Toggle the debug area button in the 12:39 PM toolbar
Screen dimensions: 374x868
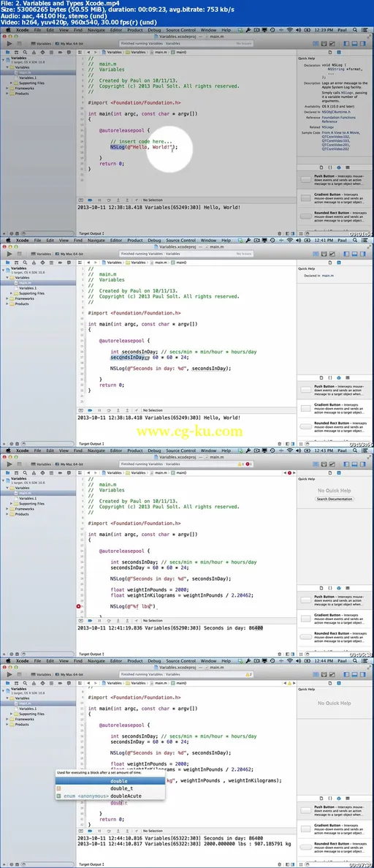pos(354,44)
